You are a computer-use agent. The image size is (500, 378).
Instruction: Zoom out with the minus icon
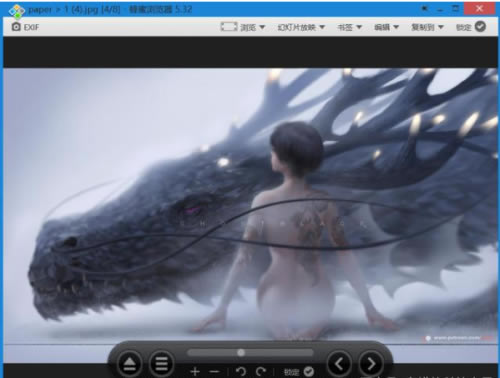[x=215, y=371]
